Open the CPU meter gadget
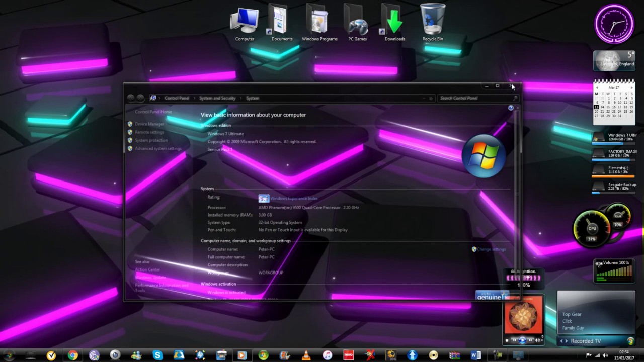The width and height of the screenshot is (644, 362). (592, 229)
